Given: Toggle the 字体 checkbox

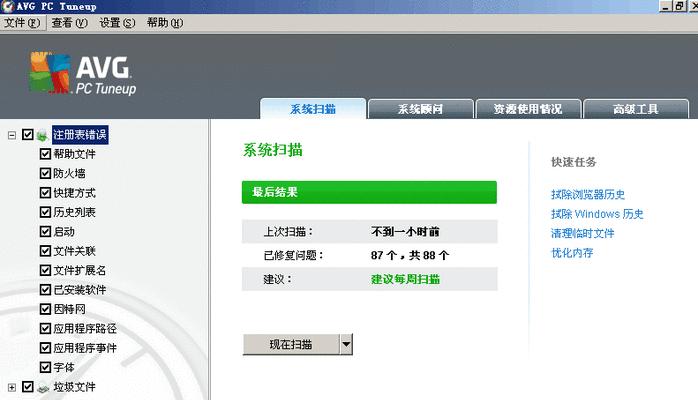Looking at the screenshot, I should [45, 367].
